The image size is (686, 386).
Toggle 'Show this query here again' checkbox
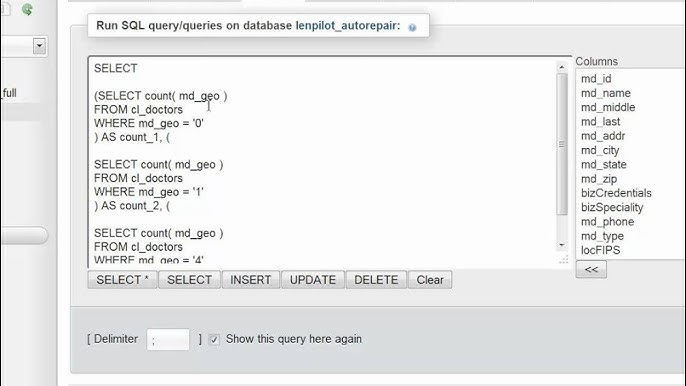(x=214, y=339)
